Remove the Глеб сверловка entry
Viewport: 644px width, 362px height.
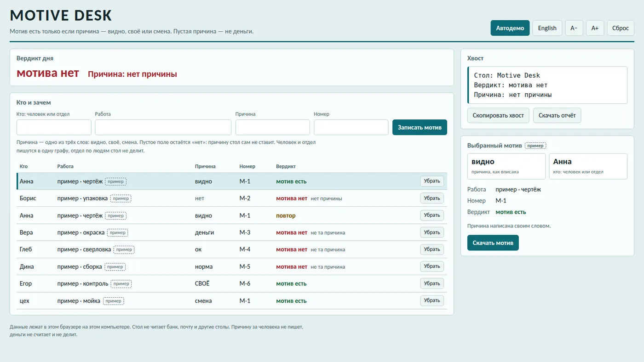point(432,249)
